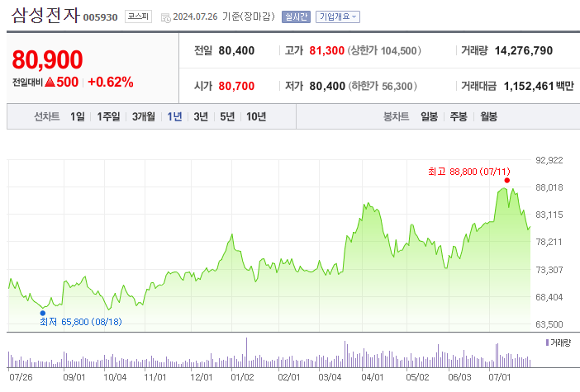Click the red up-triangle change indicator

pyautogui.click(x=50, y=82)
